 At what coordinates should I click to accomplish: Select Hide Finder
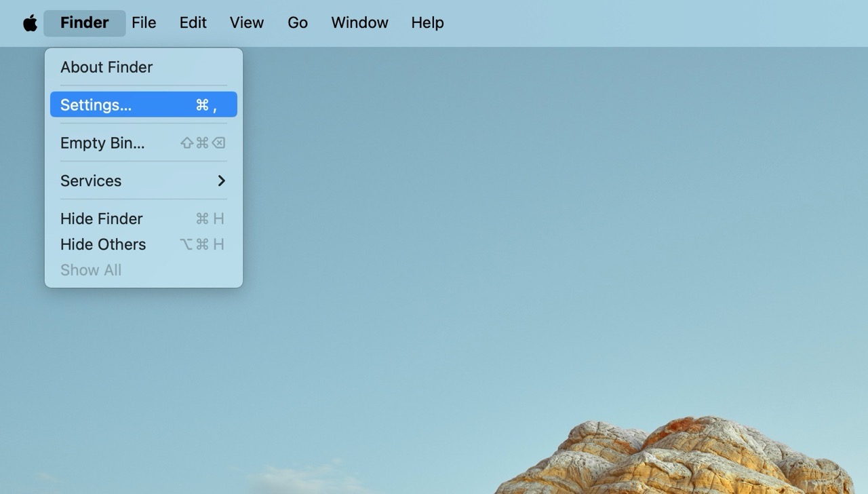point(144,218)
